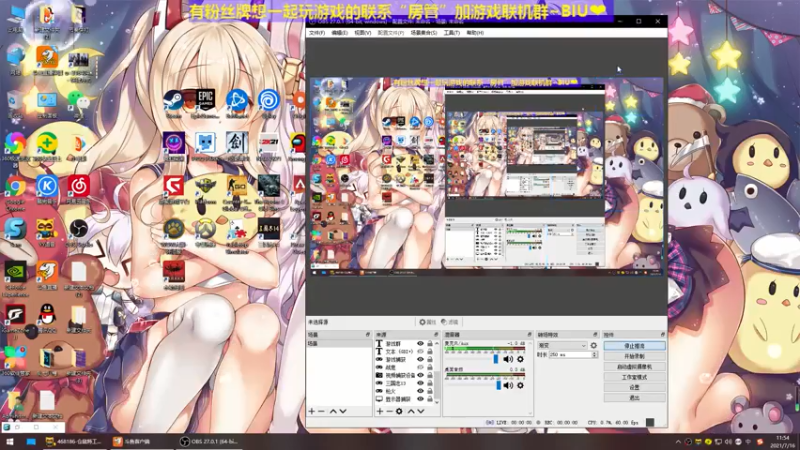Image resolution: width=800 pixels, height=450 pixels.
Task: Click sources list scroll-down arrow
Action: coord(437,402)
